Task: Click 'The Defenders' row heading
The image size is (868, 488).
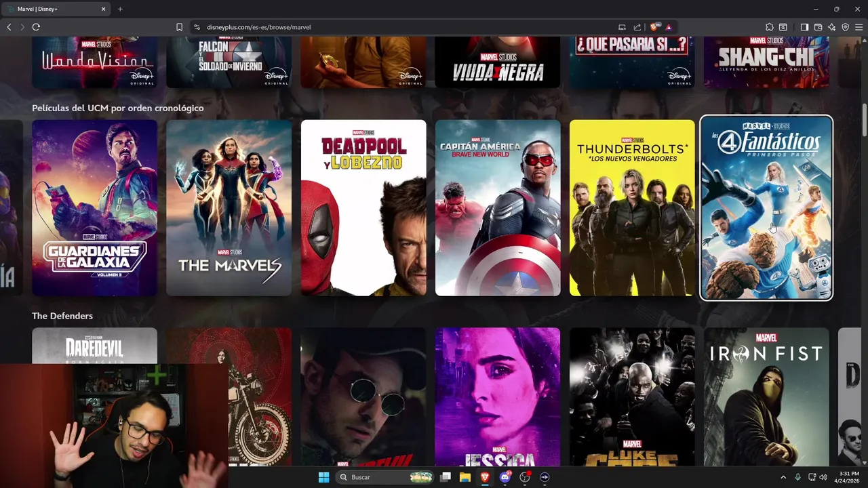Action: (62, 316)
